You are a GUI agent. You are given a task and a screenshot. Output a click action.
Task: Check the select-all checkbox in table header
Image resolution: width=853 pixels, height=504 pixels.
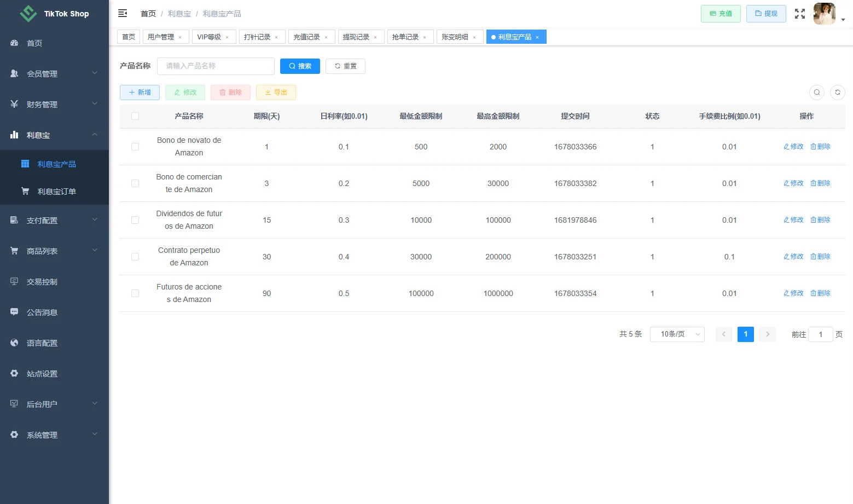click(135, 116)
